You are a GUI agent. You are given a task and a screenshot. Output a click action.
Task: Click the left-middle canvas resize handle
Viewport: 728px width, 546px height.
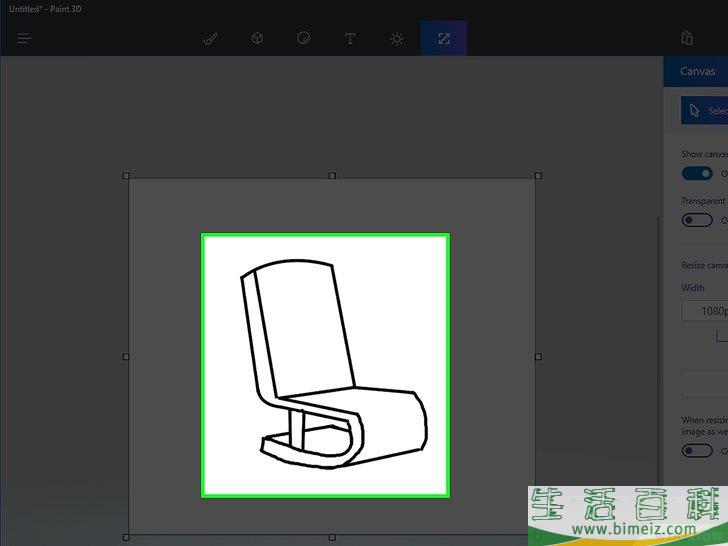tap(126, 356)
